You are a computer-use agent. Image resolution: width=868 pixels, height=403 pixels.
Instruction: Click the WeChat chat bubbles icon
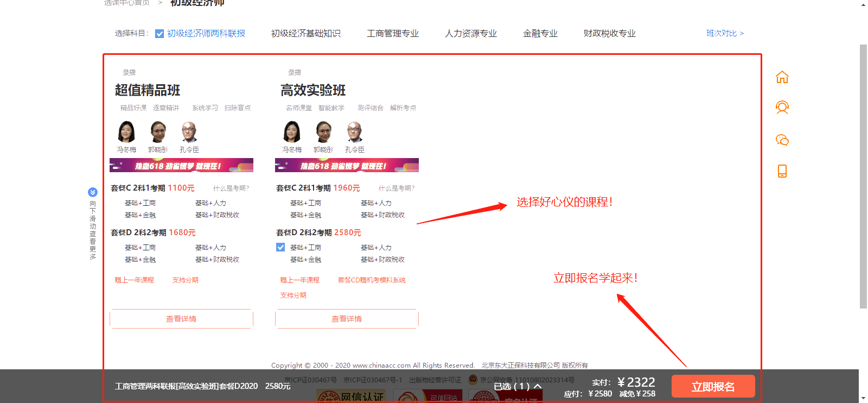[x=782, y=140]
